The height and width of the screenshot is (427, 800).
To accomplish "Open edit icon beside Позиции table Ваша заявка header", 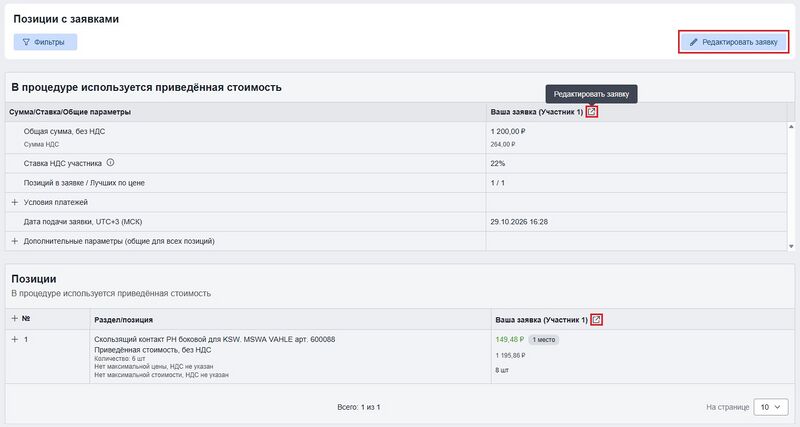I will 596,320.
